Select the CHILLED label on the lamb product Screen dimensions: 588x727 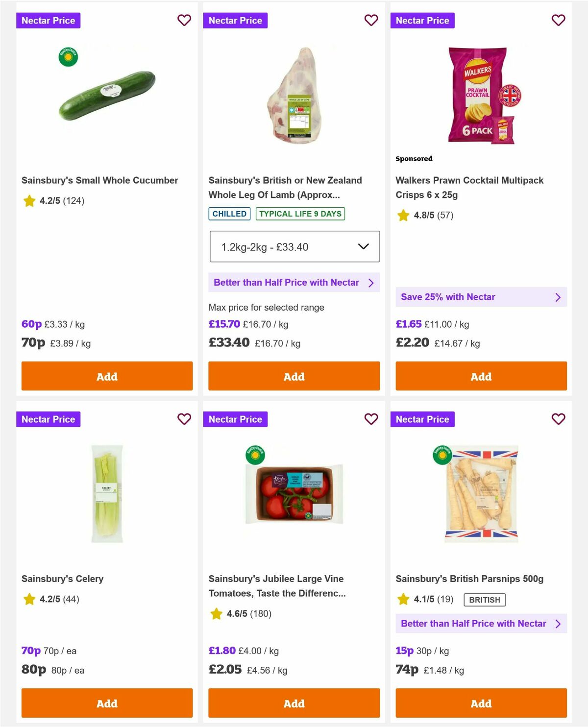[x=229, y=214]
